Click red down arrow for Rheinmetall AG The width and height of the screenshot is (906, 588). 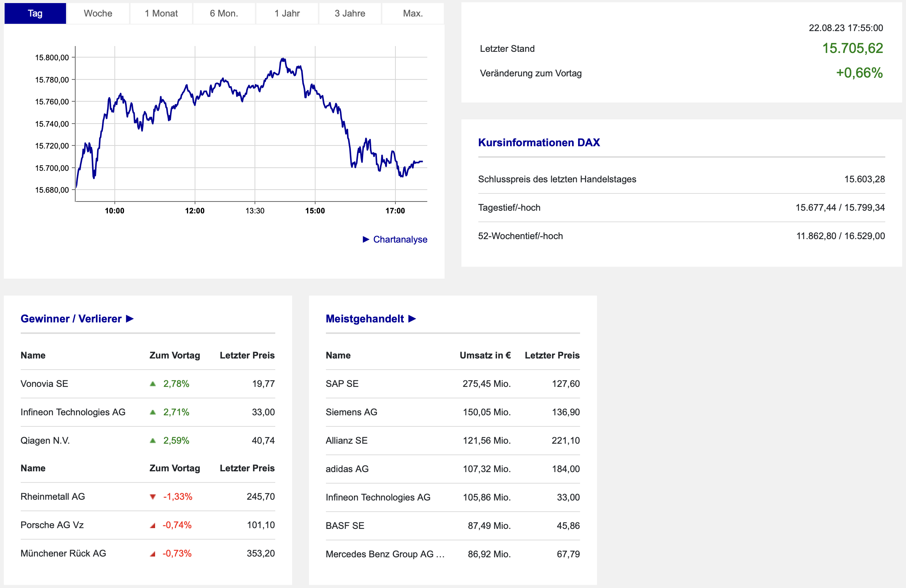click(x=153, y=497)
